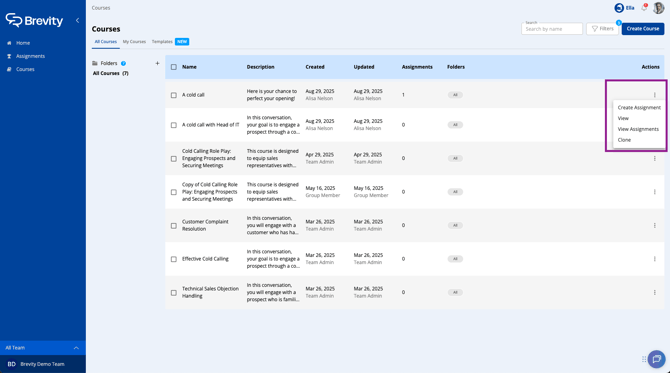This screenshot has width=670, height=373.
Task: Check the Customer Complaint Resolution checkbox
Action: [x=173, y=226]
